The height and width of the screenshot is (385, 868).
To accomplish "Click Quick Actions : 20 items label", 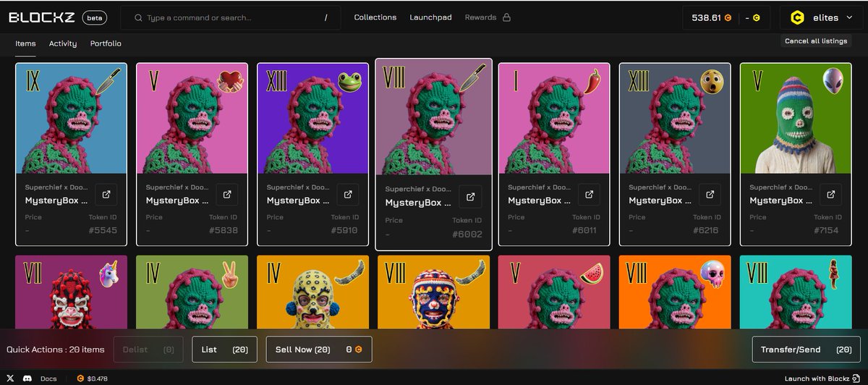I will (56, 350).
